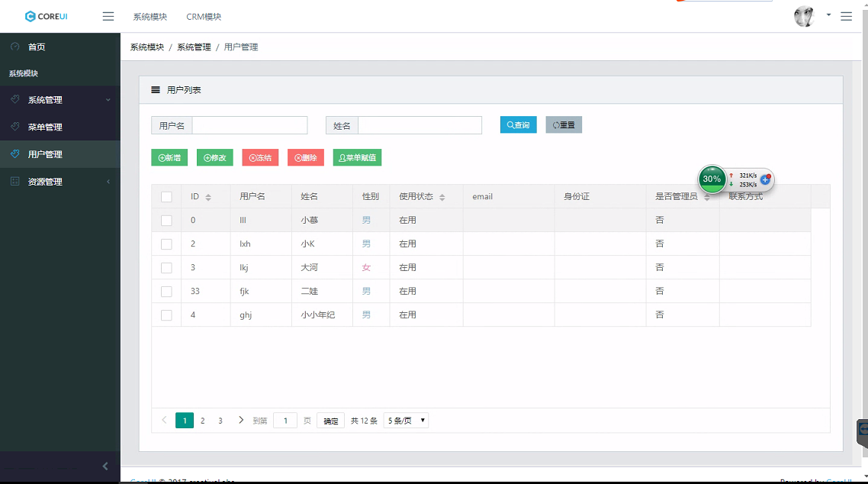
Task: Click the blue plus icon on speed widget
Action: [x=765, y=179]
